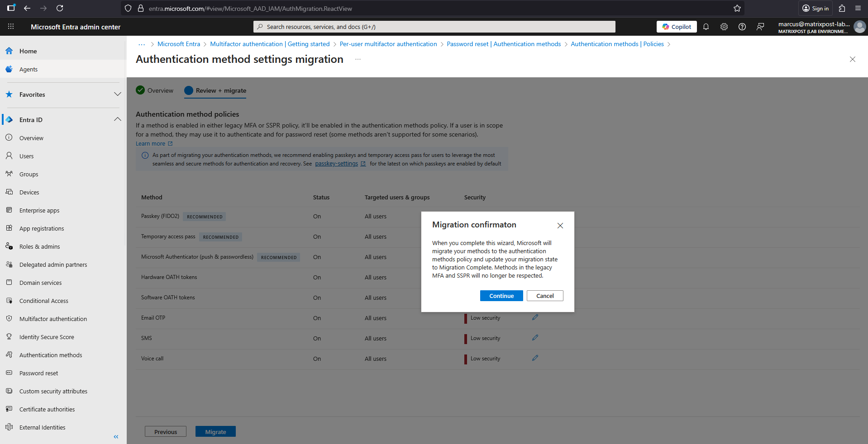Focus the search resources, services, and docs box
The height and width of the screenshot is (444, 868).
click(434, 27)
